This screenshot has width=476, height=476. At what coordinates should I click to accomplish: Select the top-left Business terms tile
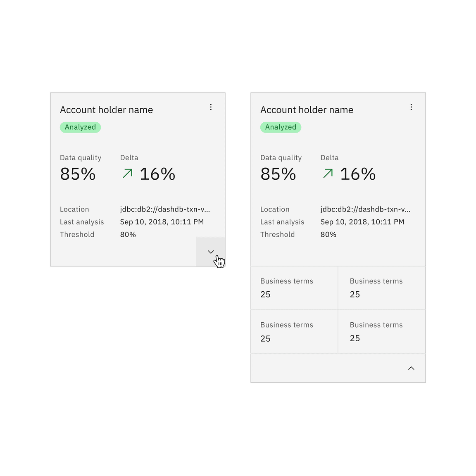pyautogui.click(x=294, y=288)
